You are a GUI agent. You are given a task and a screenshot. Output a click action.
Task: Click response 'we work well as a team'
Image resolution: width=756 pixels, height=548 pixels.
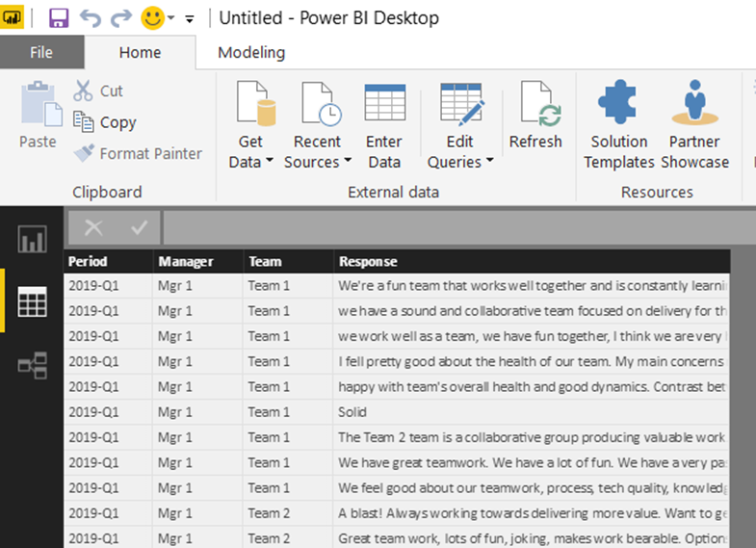coord(531,336)
